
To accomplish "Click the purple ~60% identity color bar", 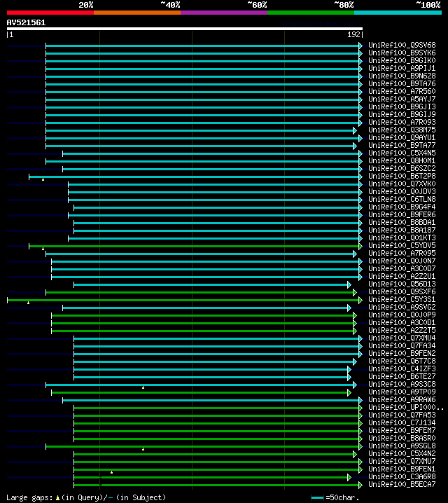I will tap(224, 13).
